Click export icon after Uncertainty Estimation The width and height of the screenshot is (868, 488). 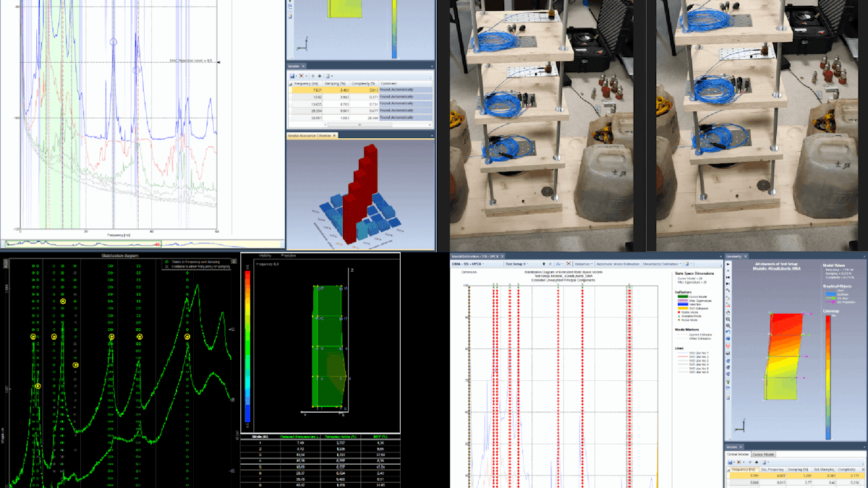[687, 264]
